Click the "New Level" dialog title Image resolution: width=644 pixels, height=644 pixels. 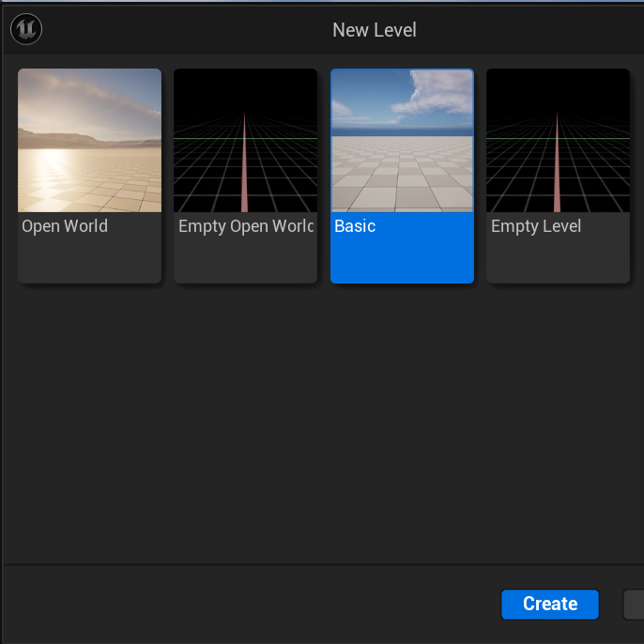click(x=375, y=30)
